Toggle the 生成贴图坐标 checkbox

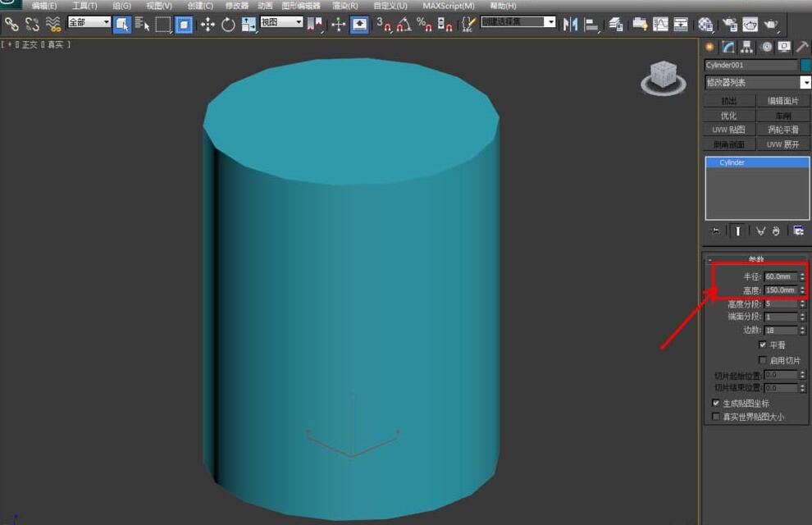(x=716, y=404)
